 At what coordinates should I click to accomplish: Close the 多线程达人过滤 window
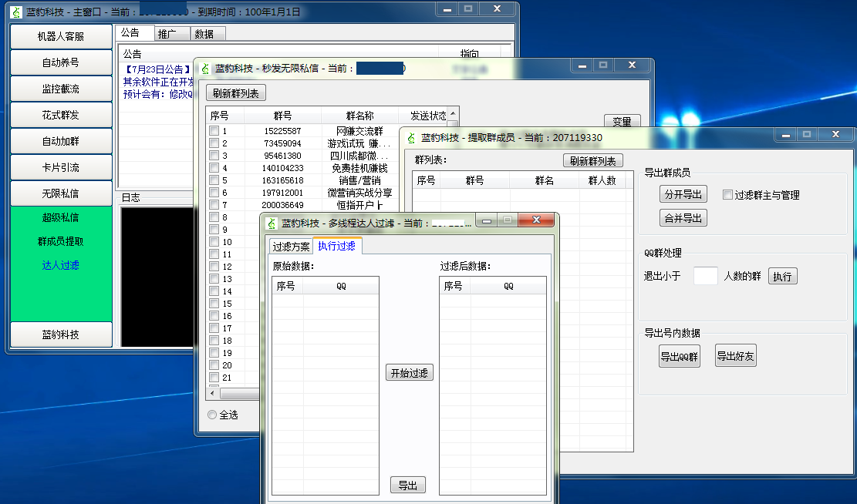click(536, 220)
